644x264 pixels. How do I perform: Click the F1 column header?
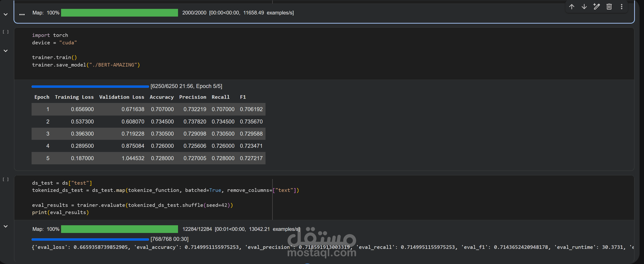point(243,97)
